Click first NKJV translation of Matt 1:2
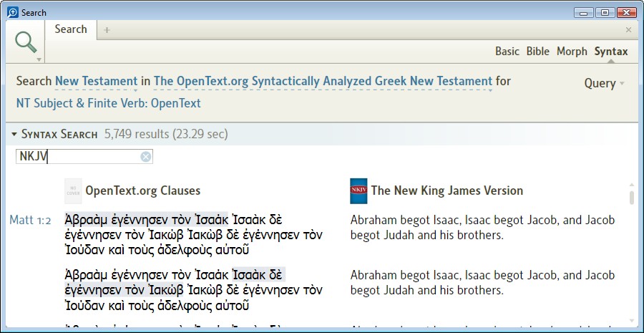This screenshot has width=644, height=333. pos(482,227)
